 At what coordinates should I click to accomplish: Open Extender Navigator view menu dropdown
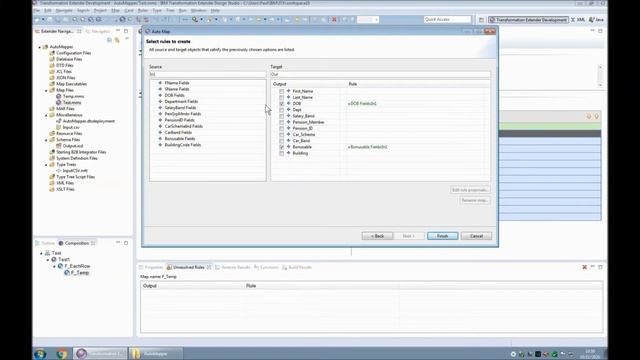127,39
